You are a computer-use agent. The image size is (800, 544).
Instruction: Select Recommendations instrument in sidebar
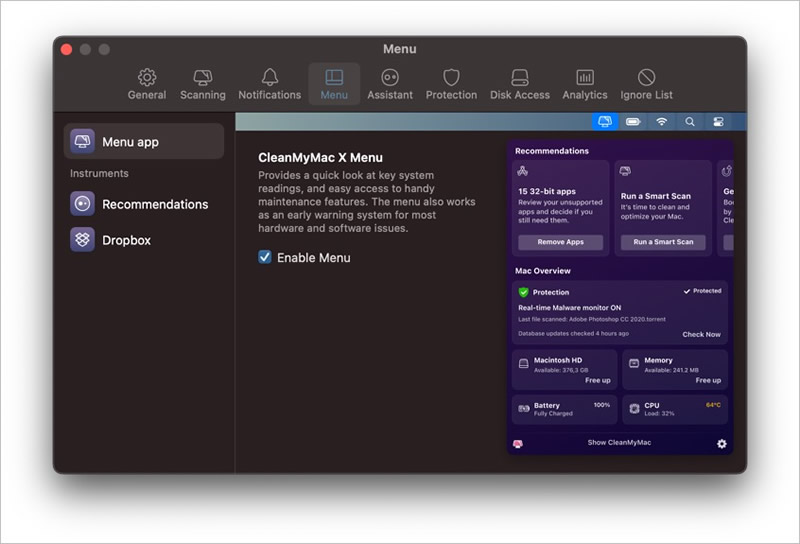(144, 204)
